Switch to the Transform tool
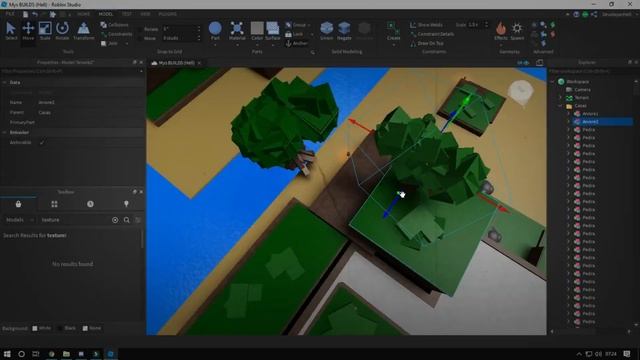 tap(84, 31)
